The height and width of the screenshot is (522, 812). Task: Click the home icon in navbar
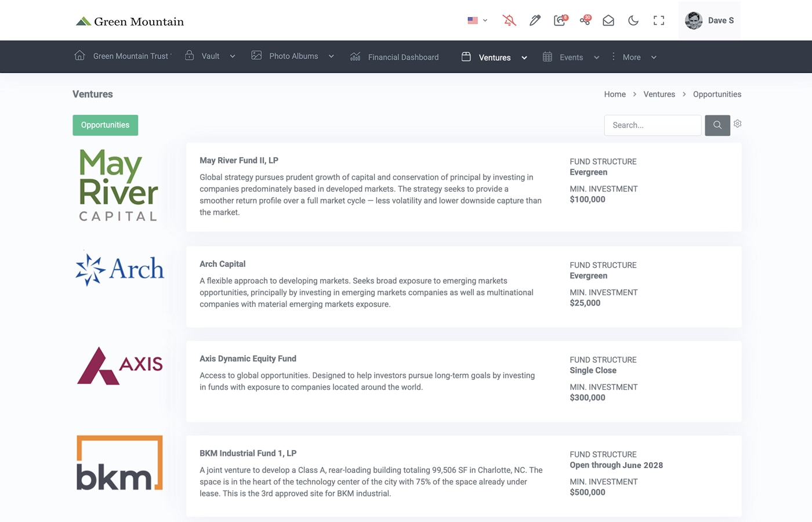tap(79, 56)
